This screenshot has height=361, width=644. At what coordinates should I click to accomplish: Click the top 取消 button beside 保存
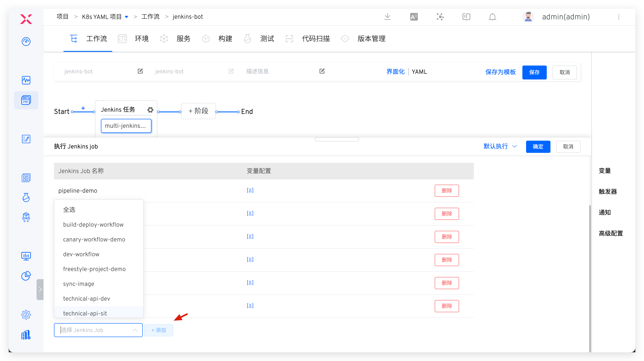tap(565, 72)
